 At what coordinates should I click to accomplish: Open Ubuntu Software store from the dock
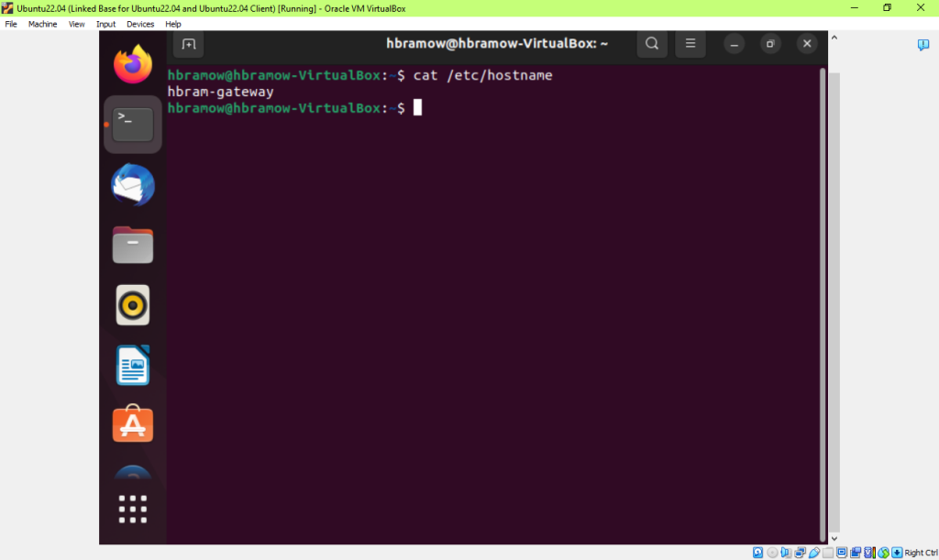[x=133, y=423]
